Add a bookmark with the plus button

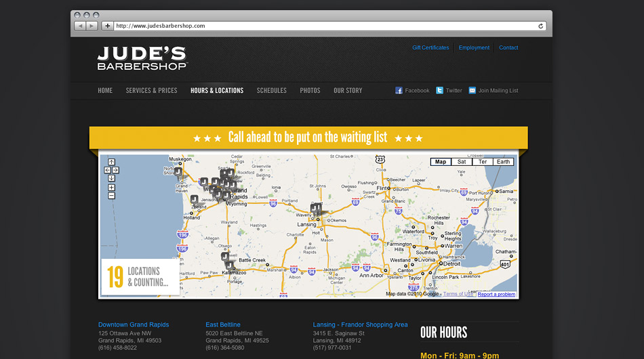[x=107, y=26]
